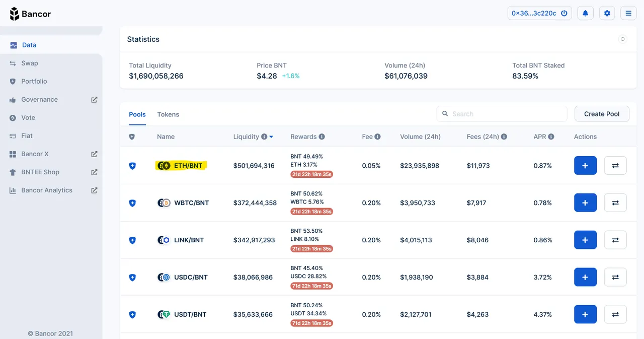Viewport: 644px width, 339px height.
Task: Click the USDT/BNT token pair icon
Action: coord(164,315)
